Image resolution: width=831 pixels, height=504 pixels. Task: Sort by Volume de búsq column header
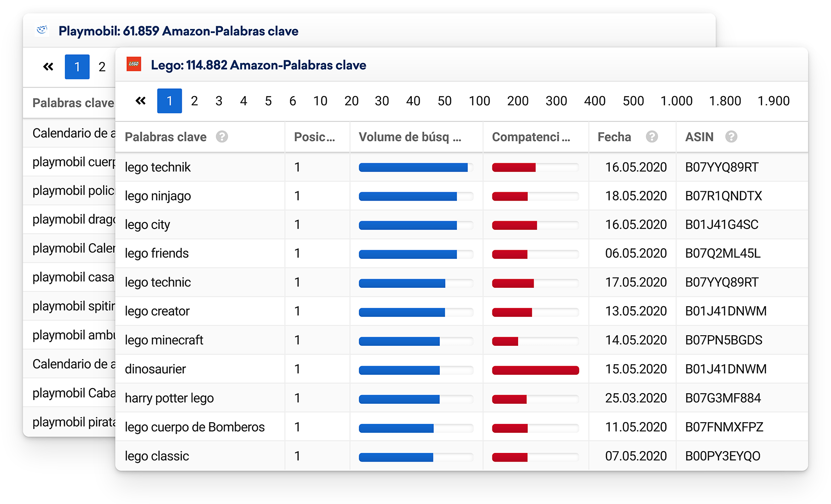pyautogui.click(x=410, y=137)
